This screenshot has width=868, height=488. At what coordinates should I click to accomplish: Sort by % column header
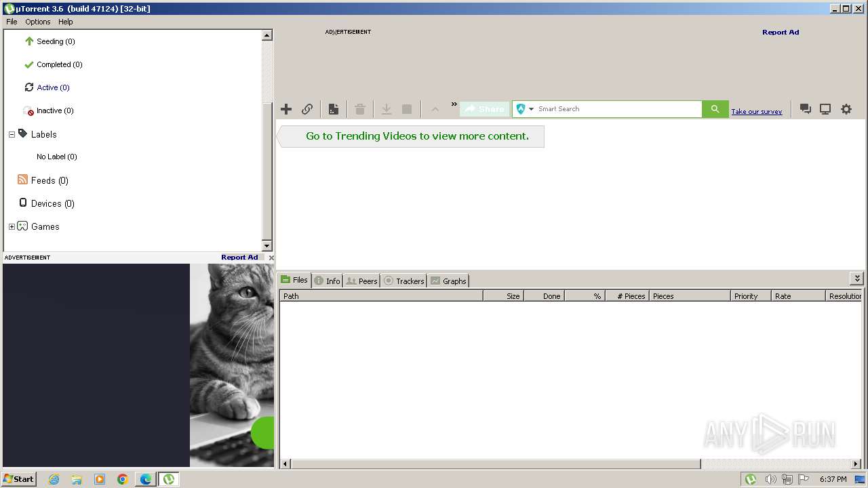[585, 296]
